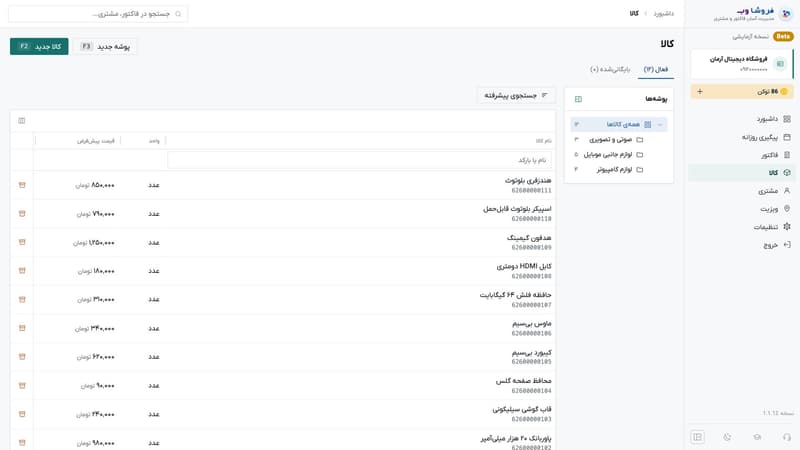Click خروج (Logout) in the sidebar

pyautogui.click(x=741, y=245)
